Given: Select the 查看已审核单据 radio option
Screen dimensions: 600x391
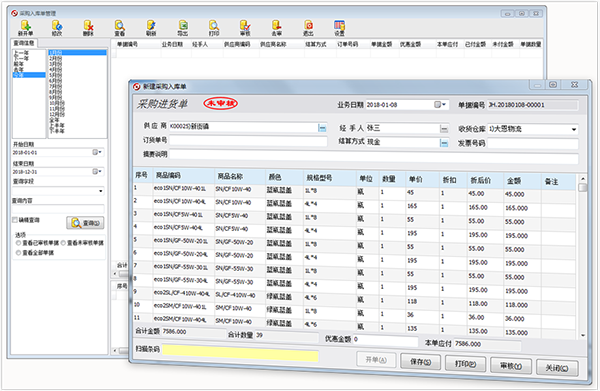Looking at the screenshot, I should pyautogui.click(x=18, y=243).
